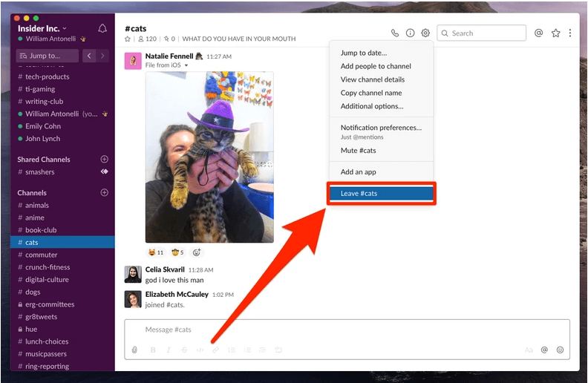Attach a file using paperclip icon
The width and height of the screenshot is (588, 383).
[134, 350]
